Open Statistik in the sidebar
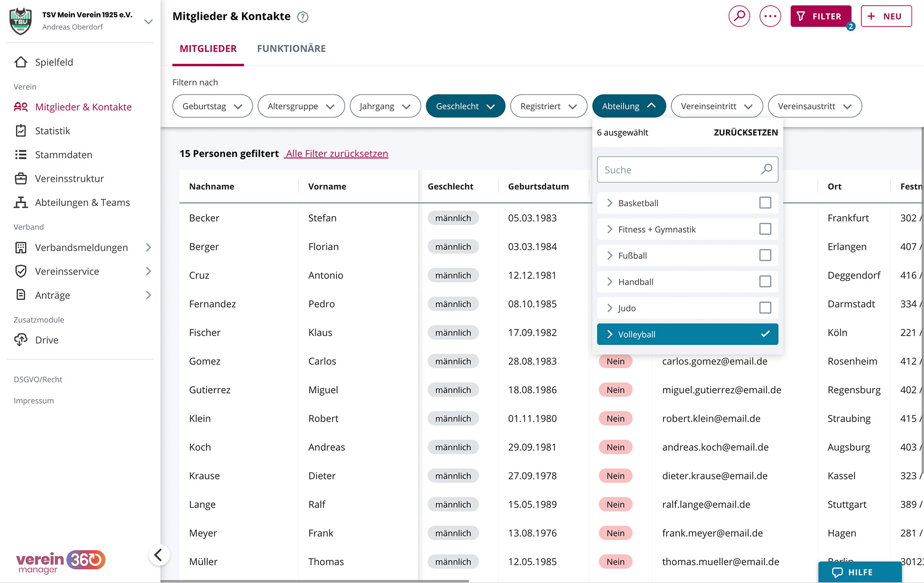This screenshot has height=583, width=924. click(52, 131)
